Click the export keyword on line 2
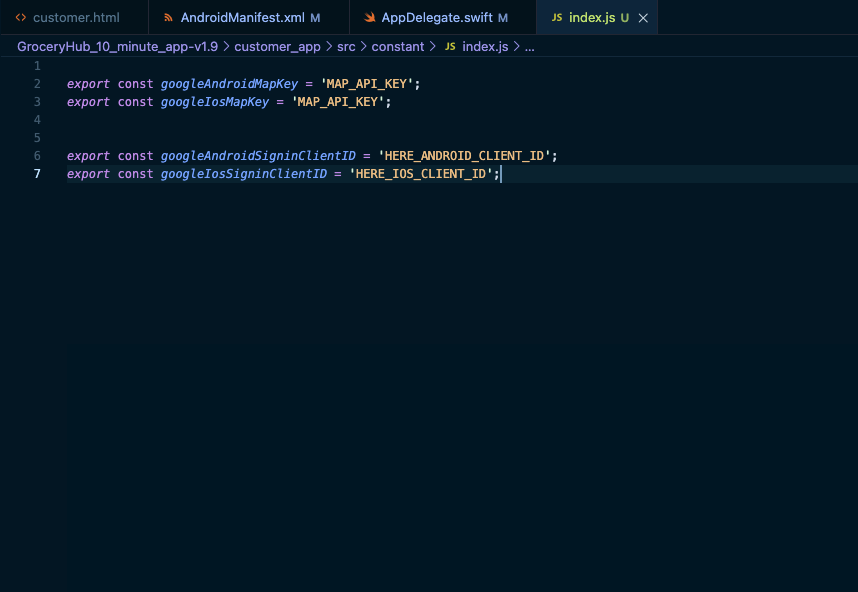This screenshot has height=592, width=858. coord(88,84)
